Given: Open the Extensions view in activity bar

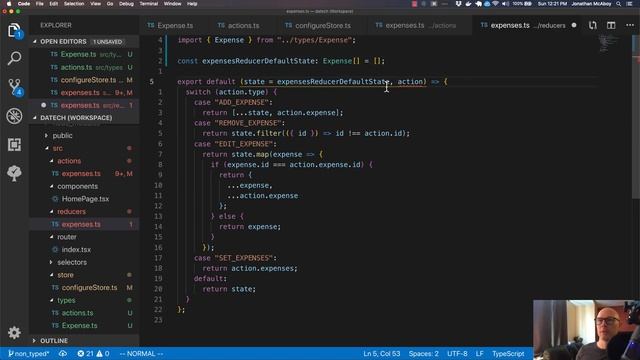Looking at the screenshot, I should [x=14, y=144].
